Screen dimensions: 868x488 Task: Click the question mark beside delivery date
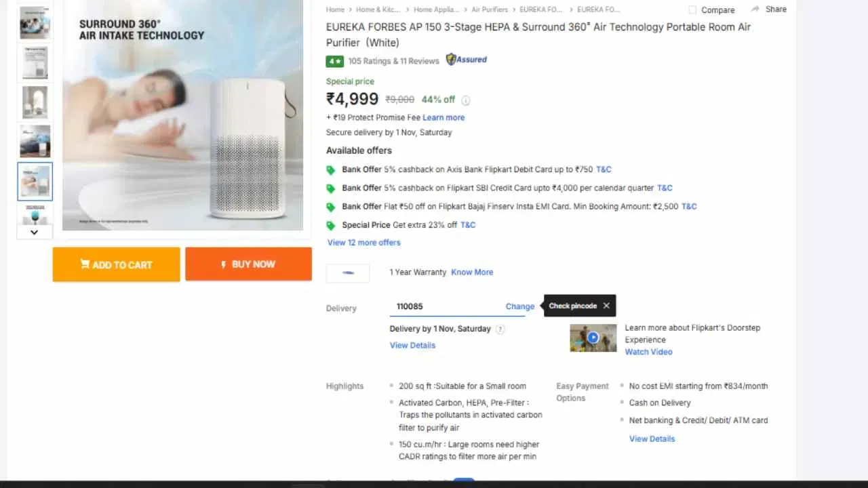click(x=500, y=329)
